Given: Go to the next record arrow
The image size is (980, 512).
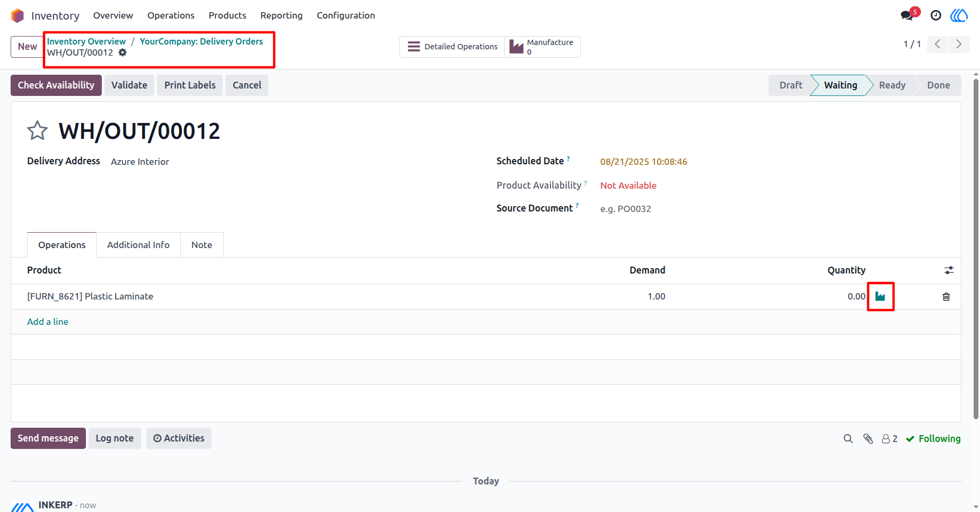Looking at the screenshot, I should [959, 44].
